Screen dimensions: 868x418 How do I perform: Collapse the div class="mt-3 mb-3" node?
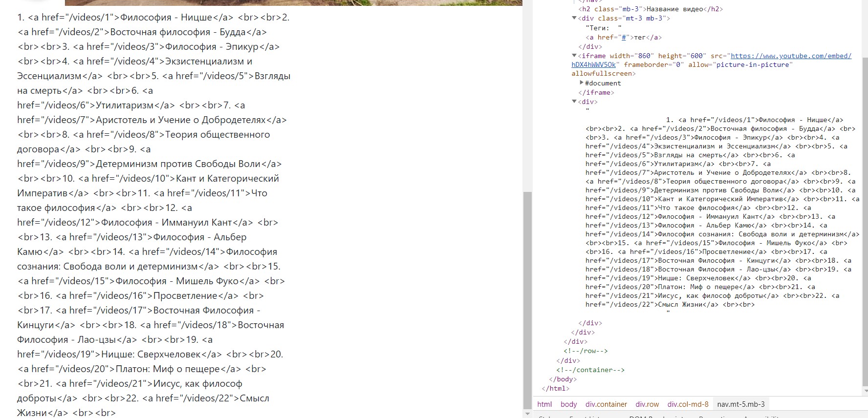click(x=574, y=18)
